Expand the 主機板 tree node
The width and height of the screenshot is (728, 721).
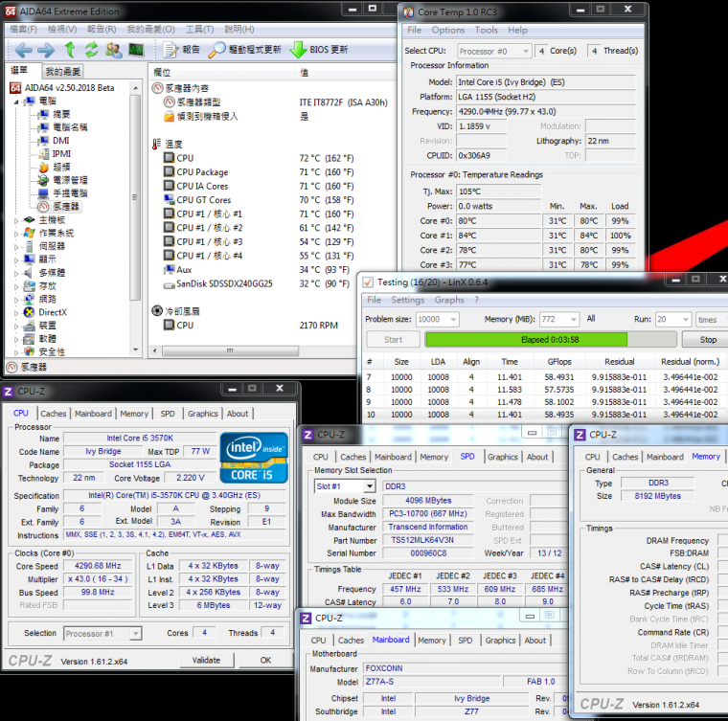click(16, 219)
